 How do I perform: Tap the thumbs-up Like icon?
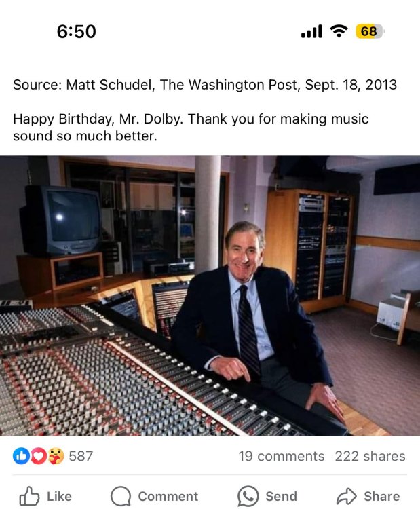tap(29, 496)
